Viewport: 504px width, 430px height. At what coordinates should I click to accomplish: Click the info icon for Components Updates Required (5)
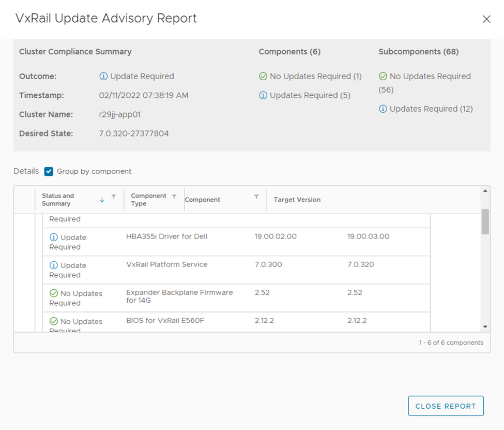263,95
